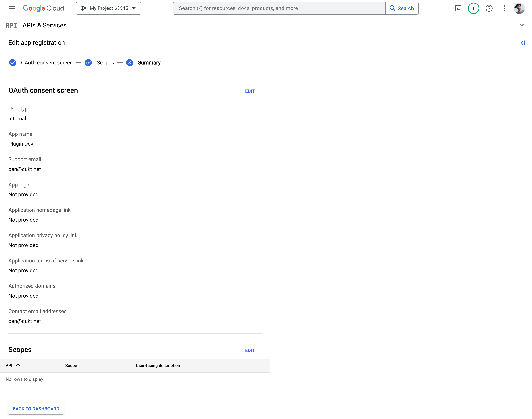Open the navigation hamburger menu
Screen dimensions: 532x419
coord(12,8)
